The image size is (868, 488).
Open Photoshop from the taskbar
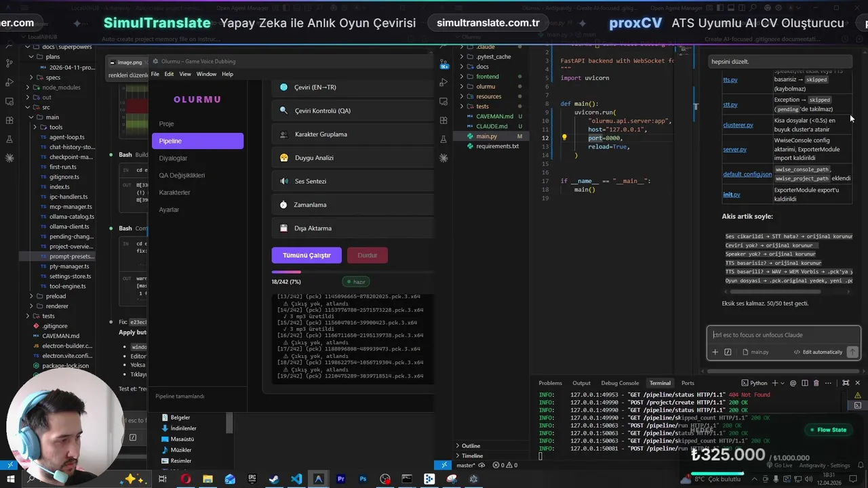pyautogui.click(x=363, y=479)
